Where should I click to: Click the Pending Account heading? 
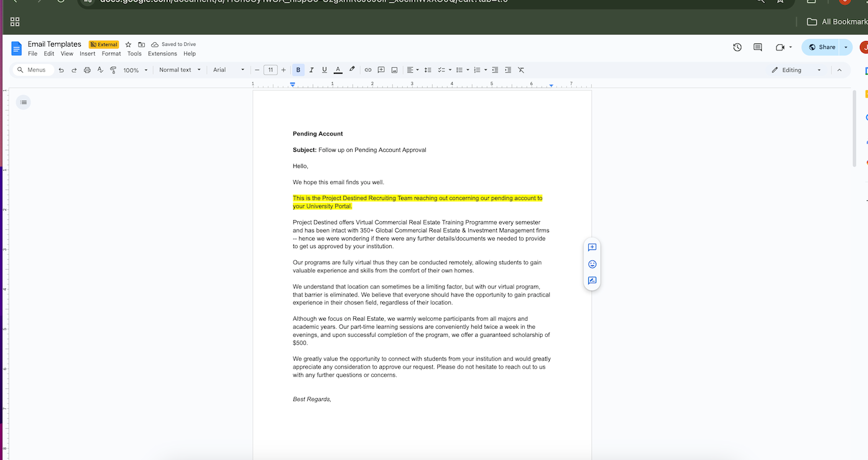[x=318, y=134]
